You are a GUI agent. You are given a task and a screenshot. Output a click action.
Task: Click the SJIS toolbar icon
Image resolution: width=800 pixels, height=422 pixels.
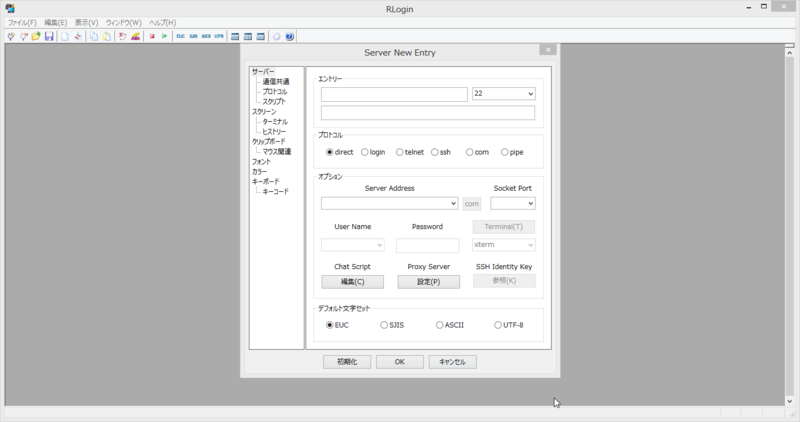[x=193, y=36]
